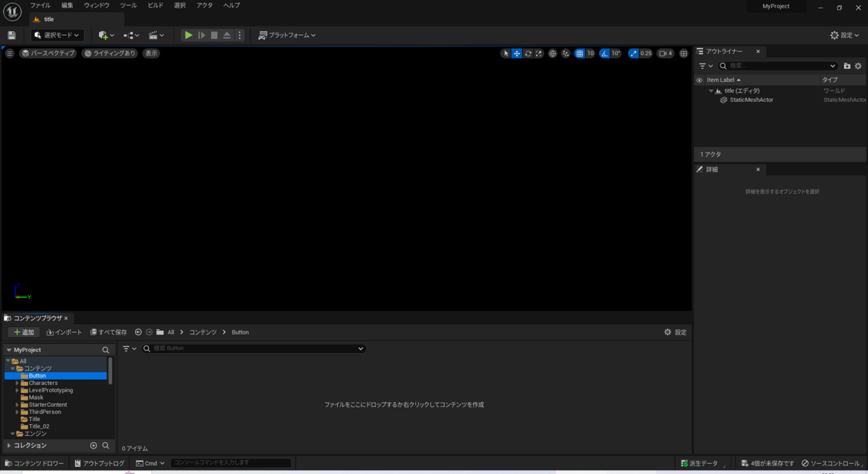
Task: Open the ライティングあり lighting mode button
Action: click(109, 54)
